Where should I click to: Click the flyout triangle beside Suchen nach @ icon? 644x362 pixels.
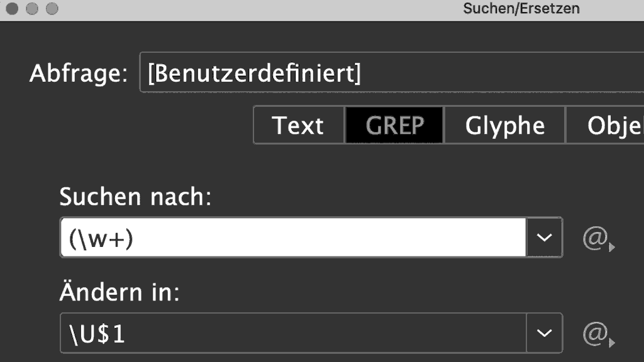click(x=612, y=247)
